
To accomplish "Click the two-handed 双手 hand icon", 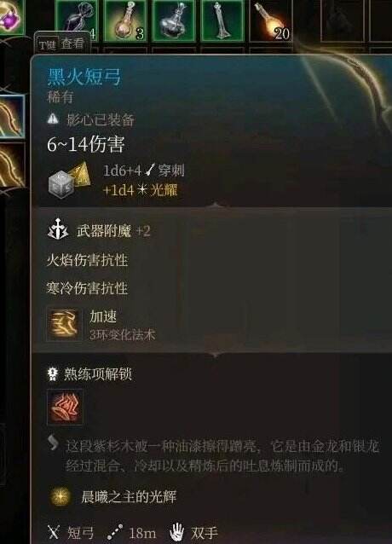I will 176,532.
